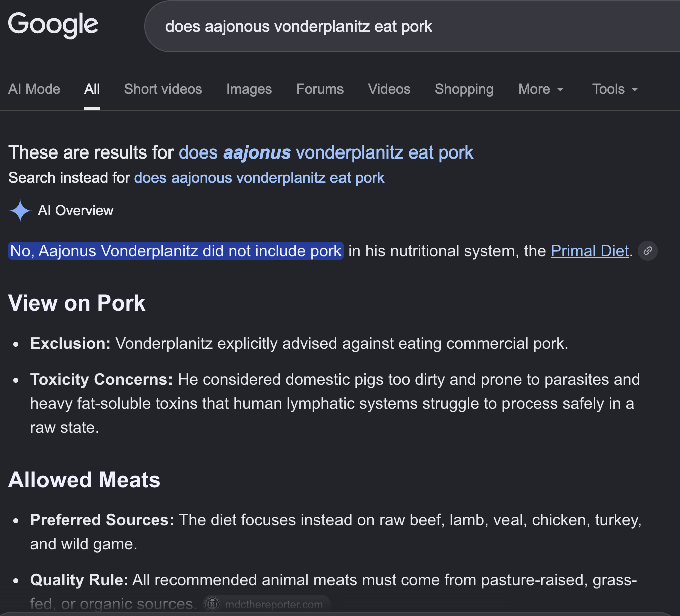
Task: Click the AI Overview sparkle icon
Action: [x=20, y=211]
